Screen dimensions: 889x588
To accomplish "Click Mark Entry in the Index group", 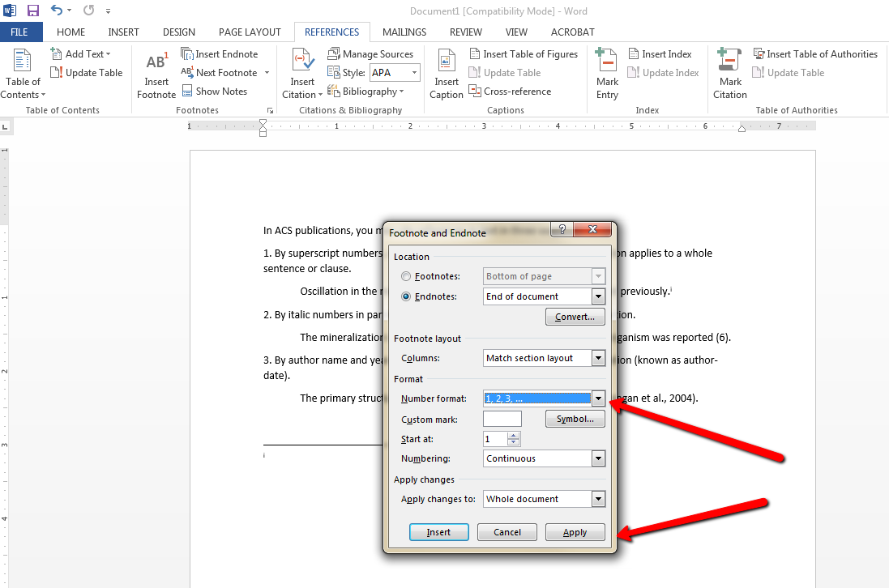I will point(606,71).
